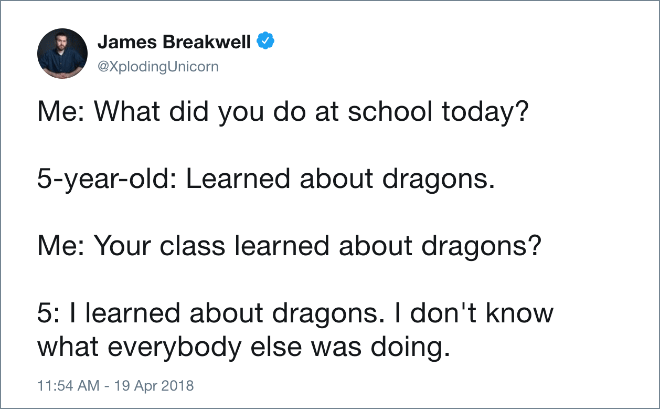Click the last line 'what everybody else was doing.'

click(x=244, y=348)
